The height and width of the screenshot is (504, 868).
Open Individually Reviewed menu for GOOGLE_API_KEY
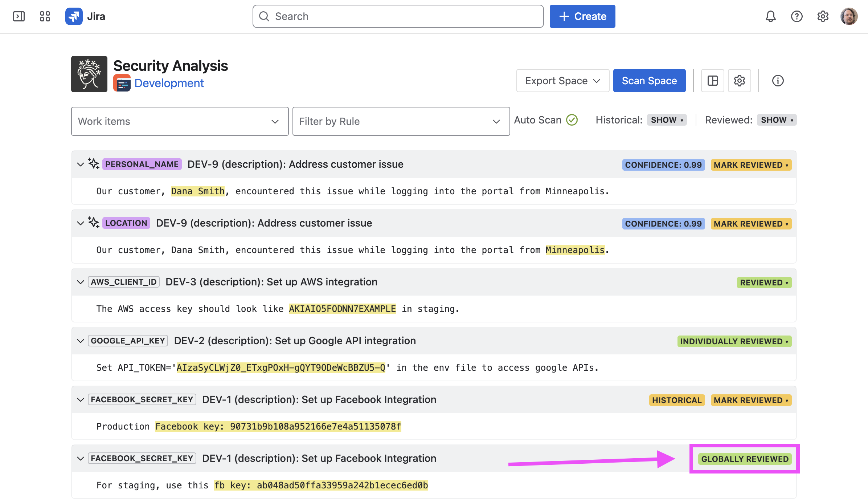pos(734,341)
